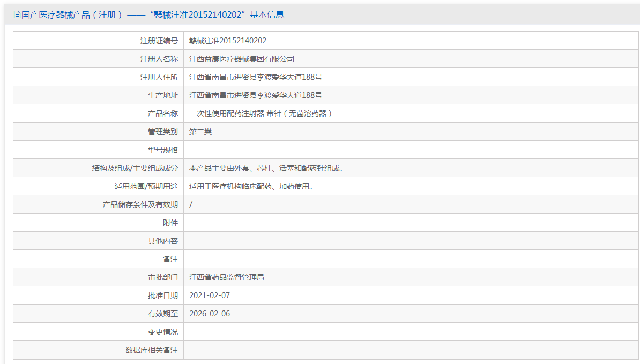This screenshot has height=364, width=640.
Task: Click the 结构及组成/主要组成成分 label
Action: pos(135,168)
